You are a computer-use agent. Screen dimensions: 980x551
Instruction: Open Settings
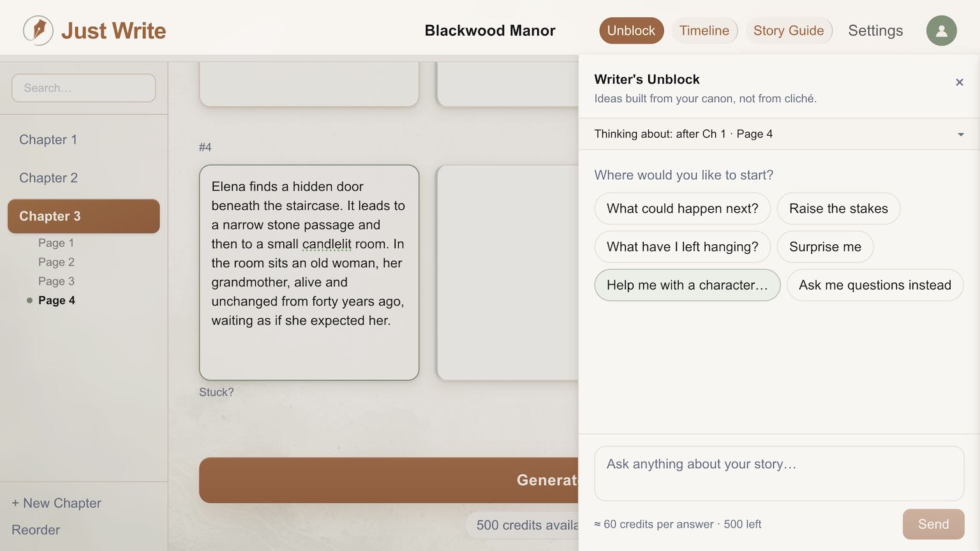click(875, 31)
